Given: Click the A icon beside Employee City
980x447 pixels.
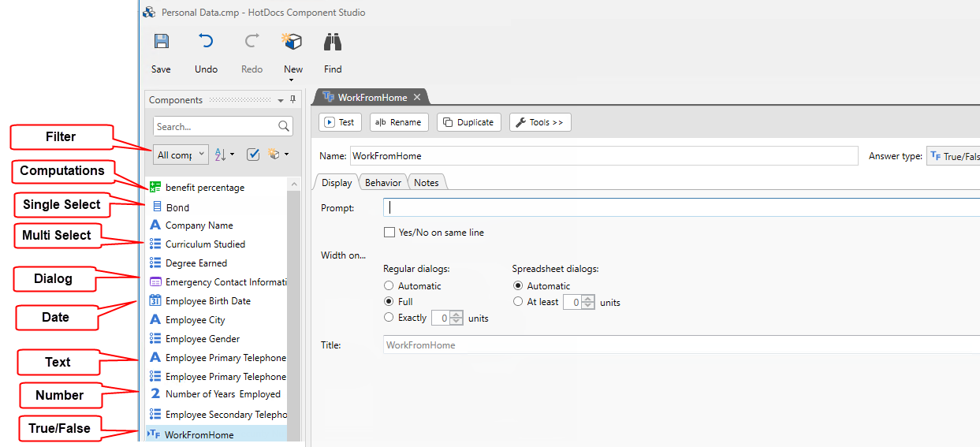Looking at the screenshot, I should point(155,319).
